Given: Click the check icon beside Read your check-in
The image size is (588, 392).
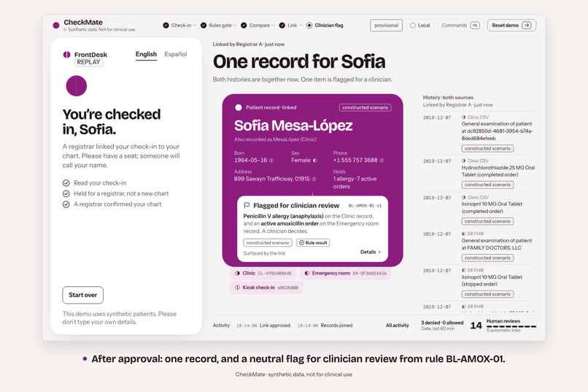Looking at the screenshot, I should click(x=66, y=183).
